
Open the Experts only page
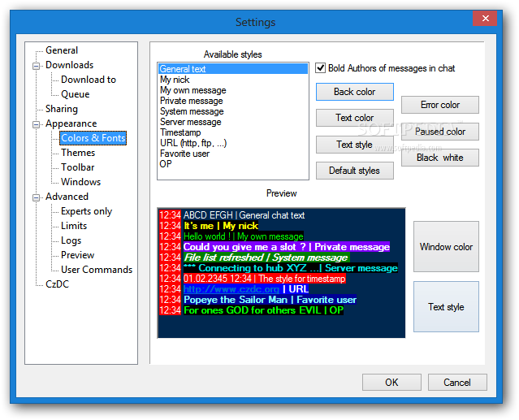pos(86,211)
